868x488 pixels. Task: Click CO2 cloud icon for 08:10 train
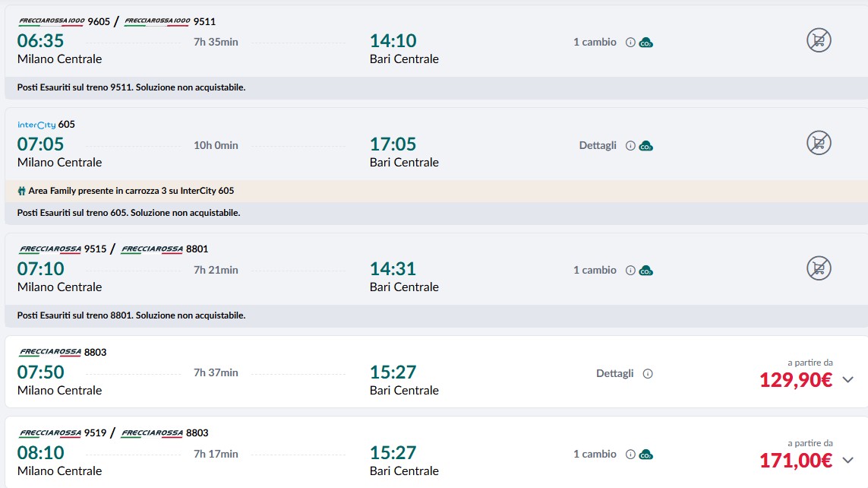646,455
